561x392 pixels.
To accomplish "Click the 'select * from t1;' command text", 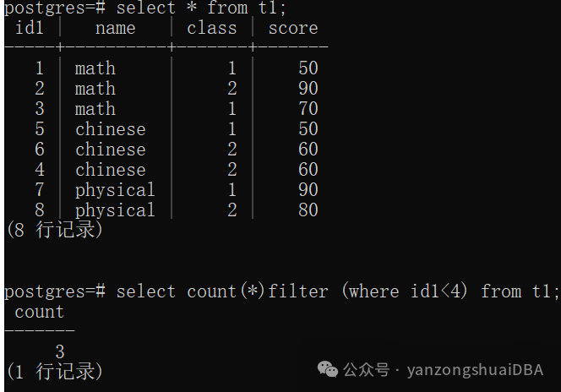I will tap(201, 8).
